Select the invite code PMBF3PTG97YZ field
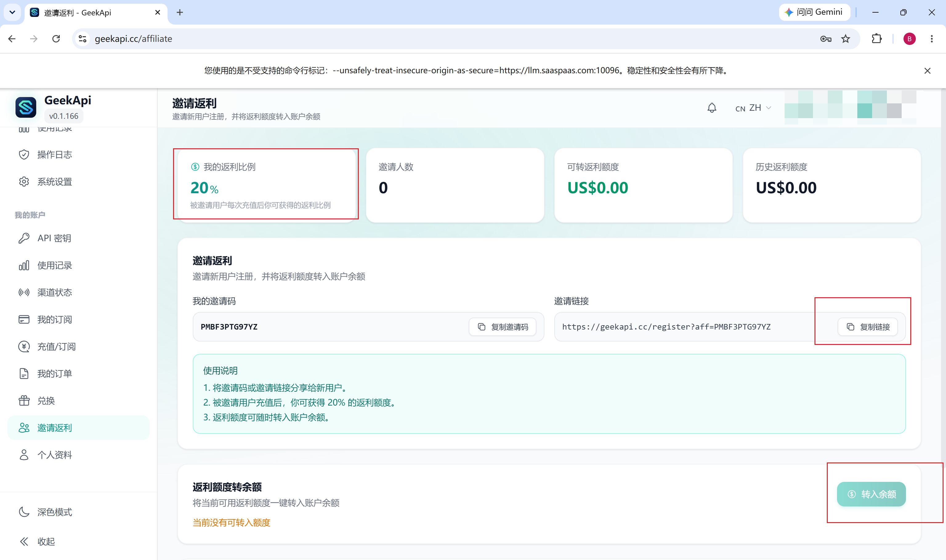946x560 pixels. tap(368, 327)
